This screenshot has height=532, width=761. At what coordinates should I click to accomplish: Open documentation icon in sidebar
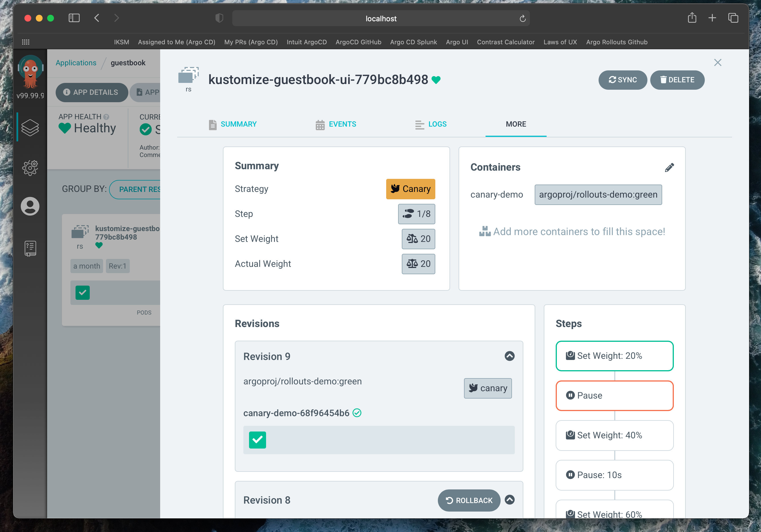tap(30, 248)
